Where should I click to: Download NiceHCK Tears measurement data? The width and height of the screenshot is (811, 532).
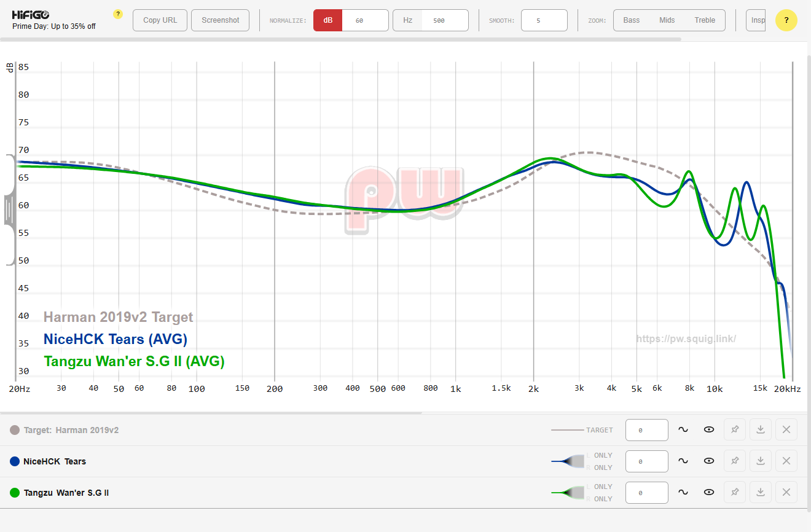click(x=761, y=461)
